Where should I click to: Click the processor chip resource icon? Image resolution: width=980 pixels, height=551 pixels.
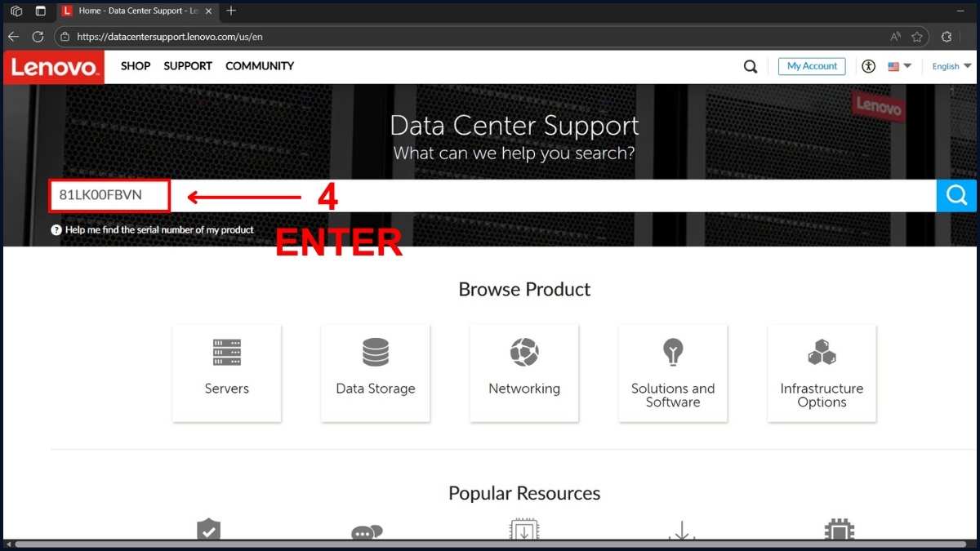pyautogui.click(x=839, y=530)
